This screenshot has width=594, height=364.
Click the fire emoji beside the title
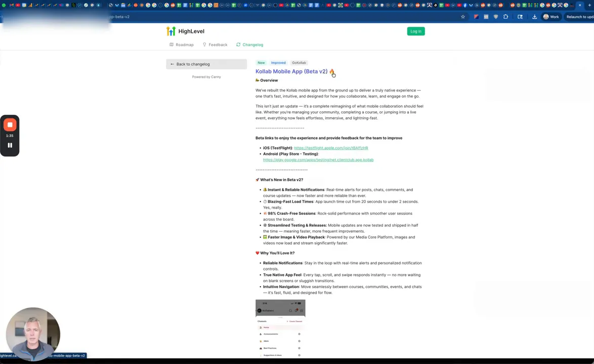click(332, 71)
